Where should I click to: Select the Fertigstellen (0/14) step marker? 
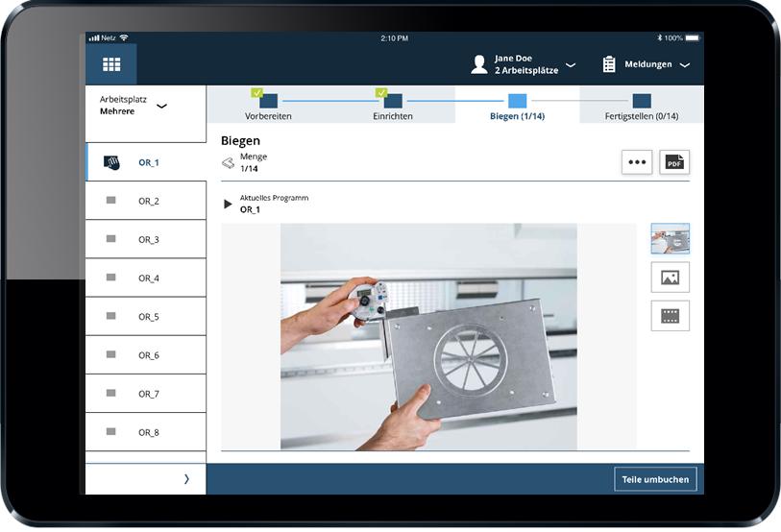pos(642,101)
